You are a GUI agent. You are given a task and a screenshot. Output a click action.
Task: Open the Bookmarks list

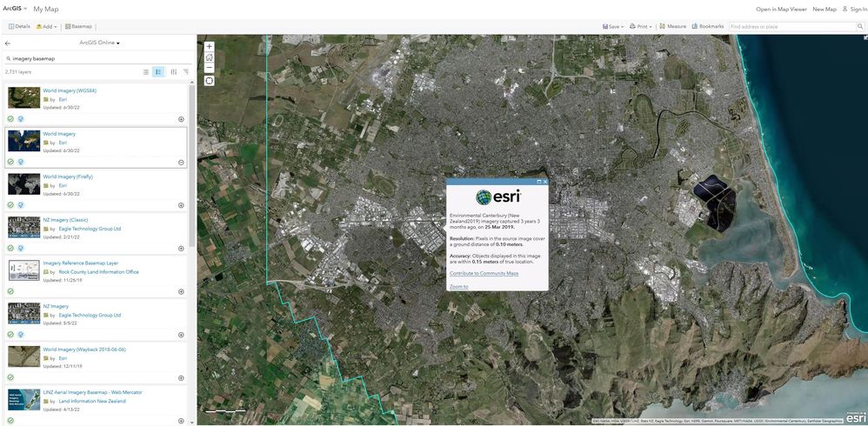pyautogui.click(x=708, y=27)
